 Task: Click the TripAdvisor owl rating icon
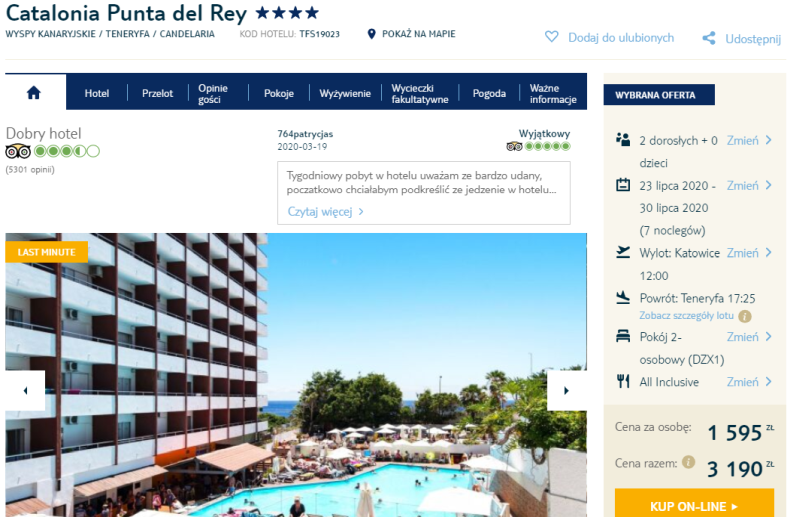click(18, 151)
